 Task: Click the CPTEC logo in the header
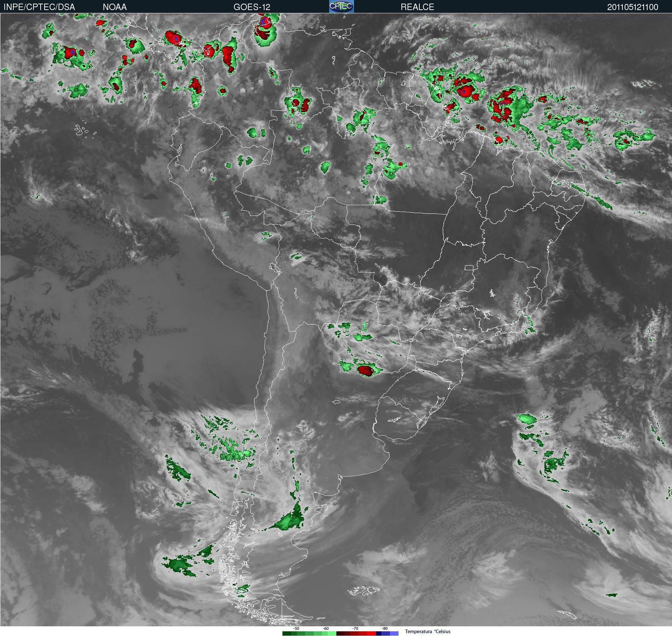341,6
